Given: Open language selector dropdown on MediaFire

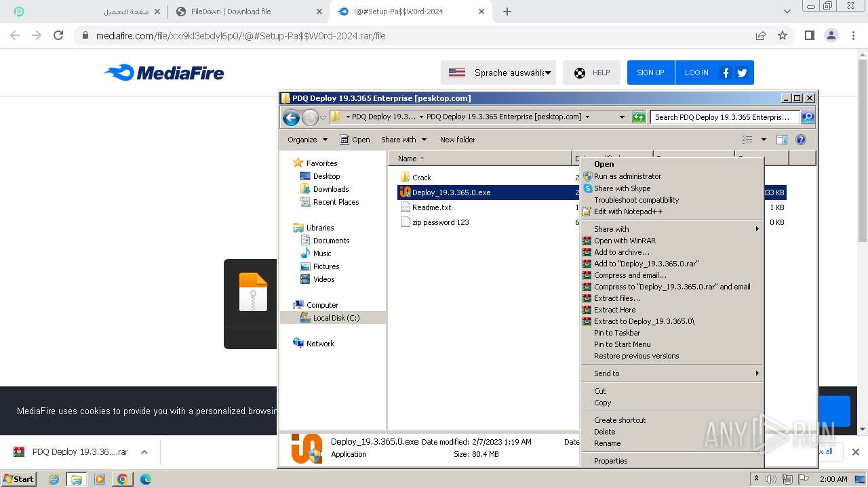Looking at the screenshot, I should point(498,73).
